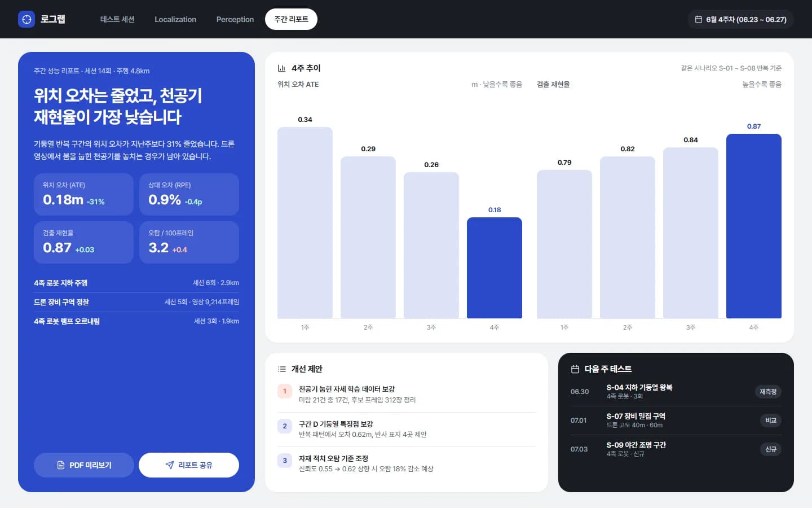The width and height of the screenshot is (812, 508).
Task: Open suggestion 구간 D 기둥열 특징점 보강
Action: [407, 429]
